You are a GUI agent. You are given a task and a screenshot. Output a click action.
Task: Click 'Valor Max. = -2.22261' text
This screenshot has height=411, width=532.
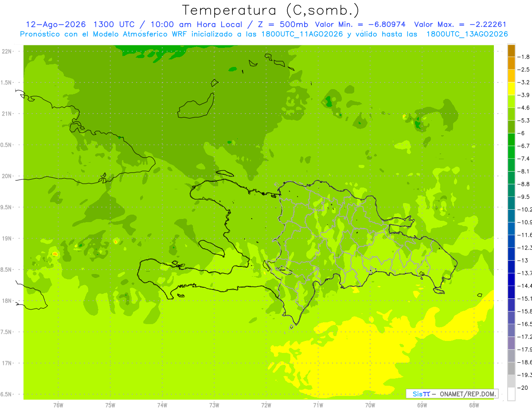460,24
